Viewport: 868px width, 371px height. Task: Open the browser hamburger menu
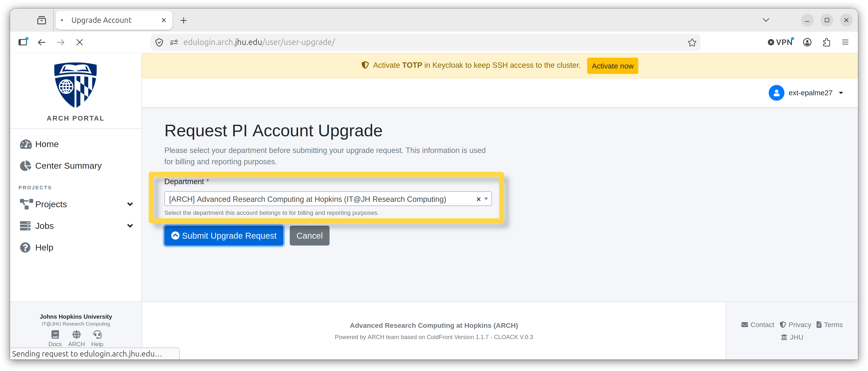coord(845,42)
